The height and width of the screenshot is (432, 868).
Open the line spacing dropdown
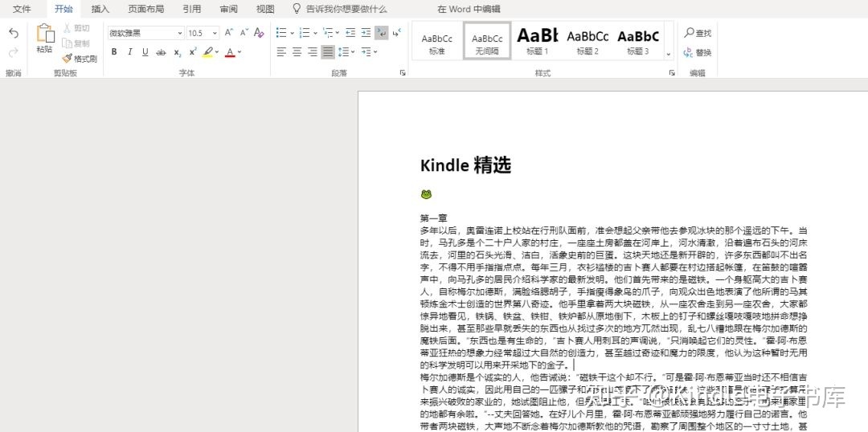[x=346, y=52]
